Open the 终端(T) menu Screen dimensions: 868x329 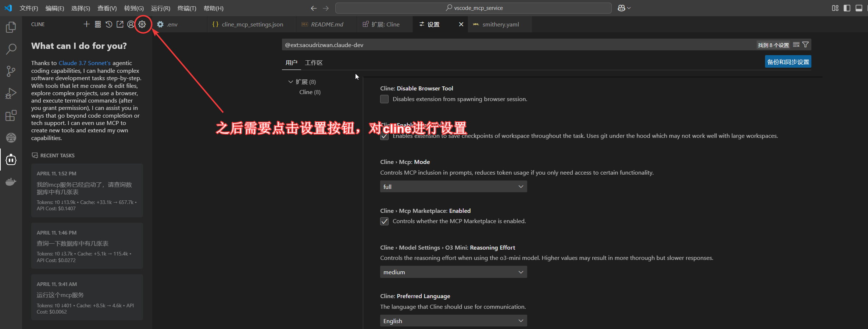click(187, 8)
